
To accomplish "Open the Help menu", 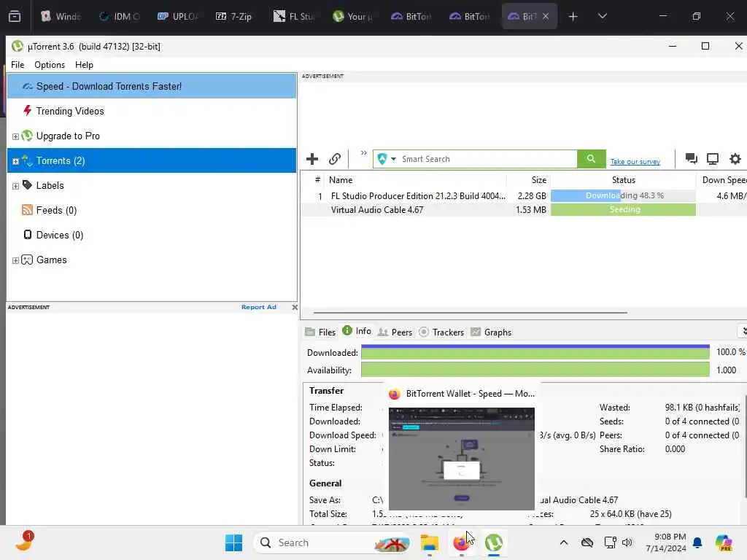I will tap(84, 65).
